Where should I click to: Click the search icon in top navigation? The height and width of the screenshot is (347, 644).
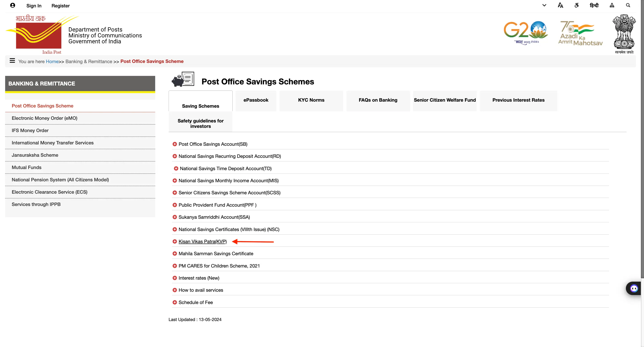pyautogui.click(x=628, y=6)
